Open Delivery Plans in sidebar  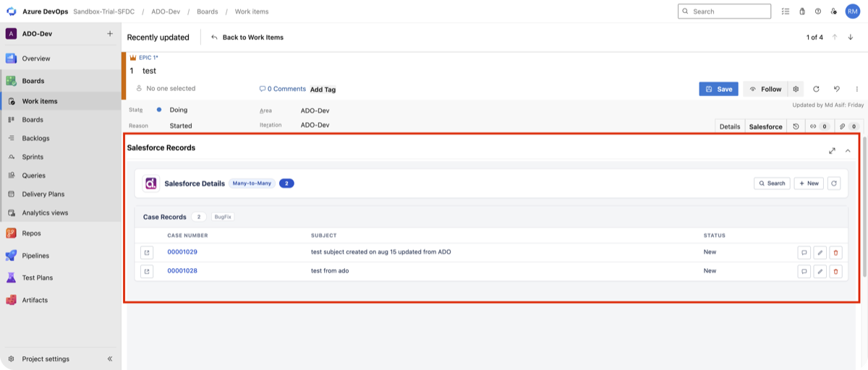(61, 194)
